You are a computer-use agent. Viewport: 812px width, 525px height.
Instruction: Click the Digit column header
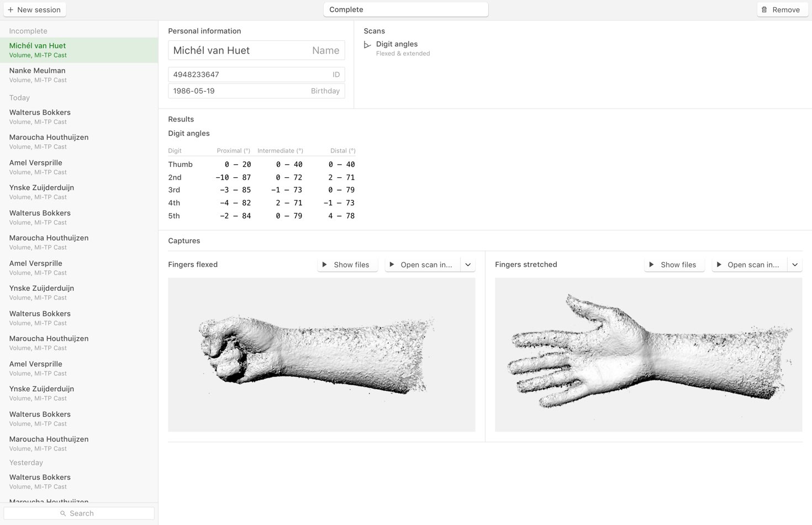pos(175,151)
